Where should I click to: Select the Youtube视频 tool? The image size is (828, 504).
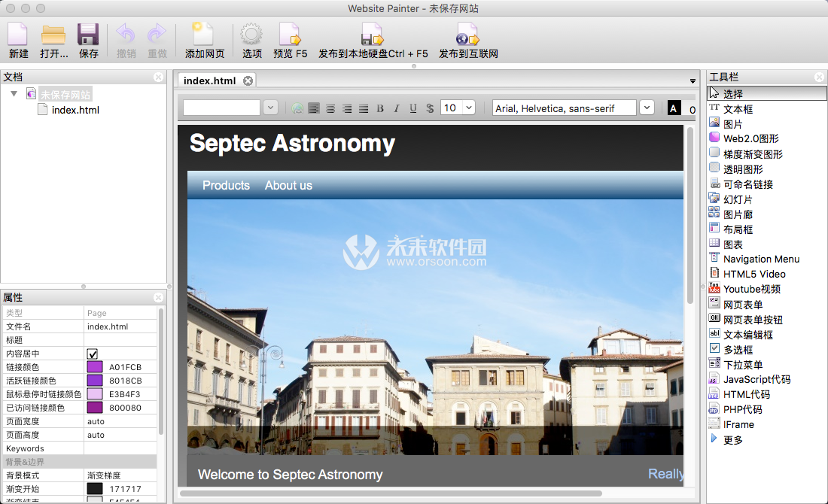pyautogui.click(x=751, y=289)
